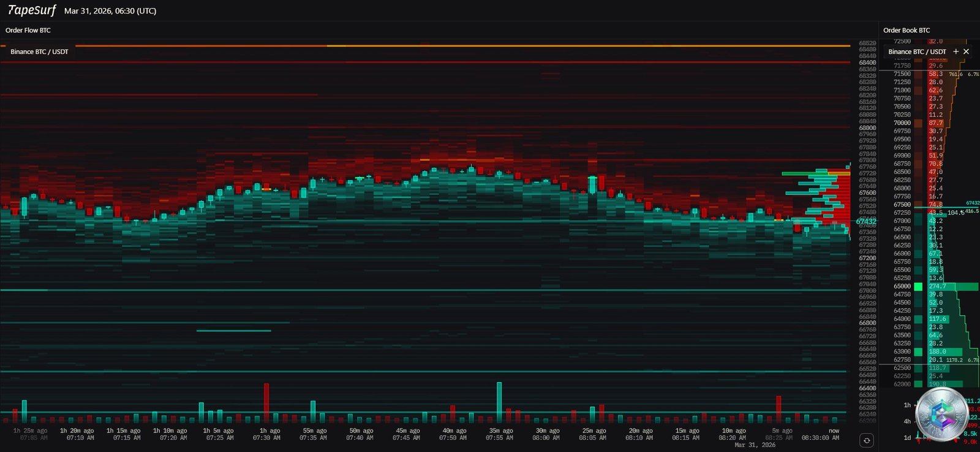Click the 10m ago 08:20 AM time label
This screenshot has width=980, height=452.
tap(732, 434)
